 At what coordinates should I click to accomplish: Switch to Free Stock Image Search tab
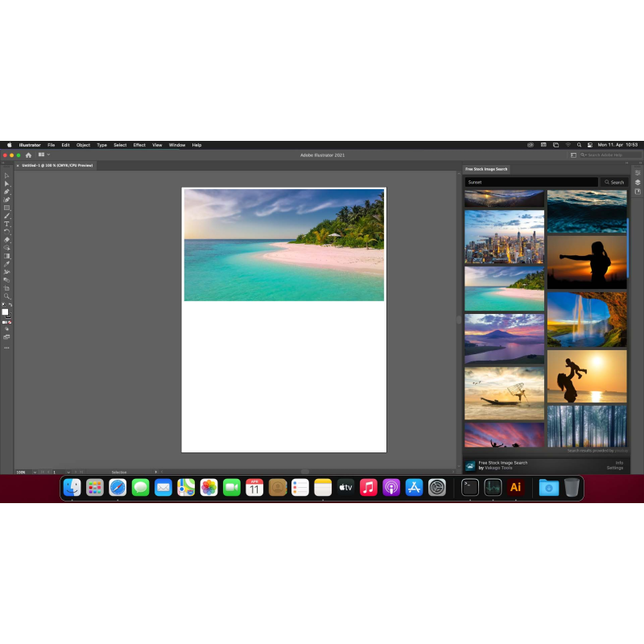(x=486, y=169)
